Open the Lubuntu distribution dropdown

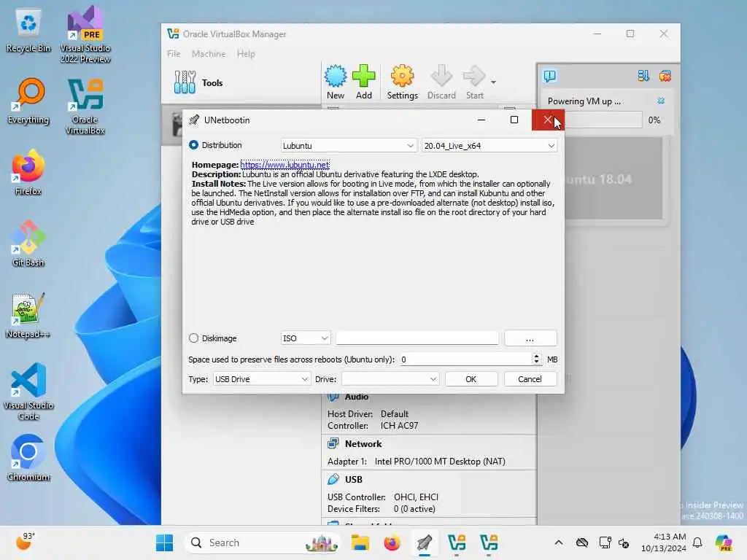click(348, 146)
